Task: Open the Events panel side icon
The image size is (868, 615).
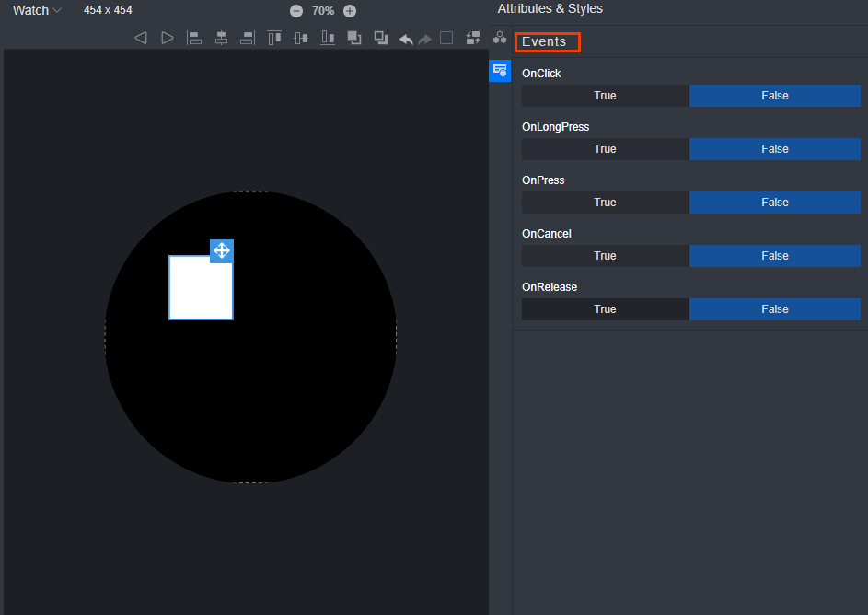Action: tap(500, 70)
